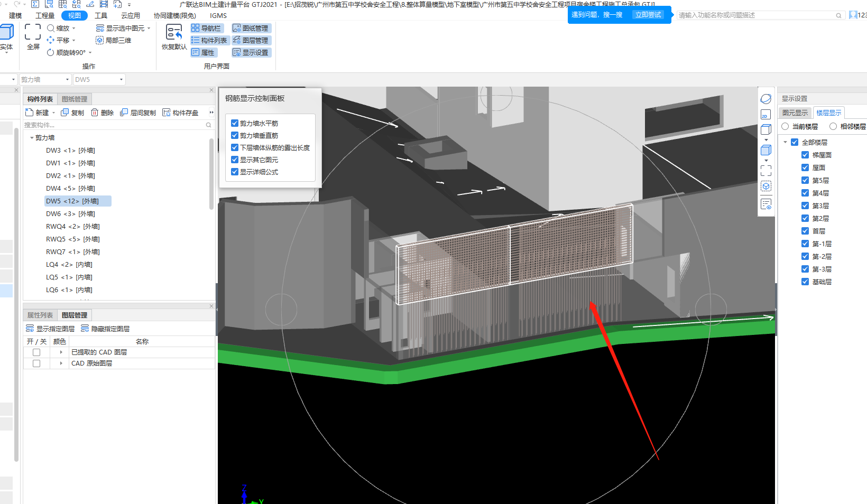Toggle the 属性 properties panel button
This screenshot has height=504, width=867.
tap(204, 52)
